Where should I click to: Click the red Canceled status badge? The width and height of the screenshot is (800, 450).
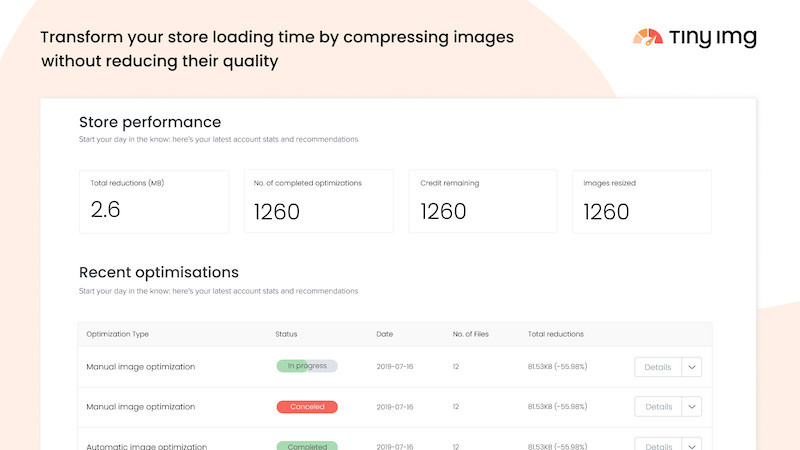tap(307, 407)
